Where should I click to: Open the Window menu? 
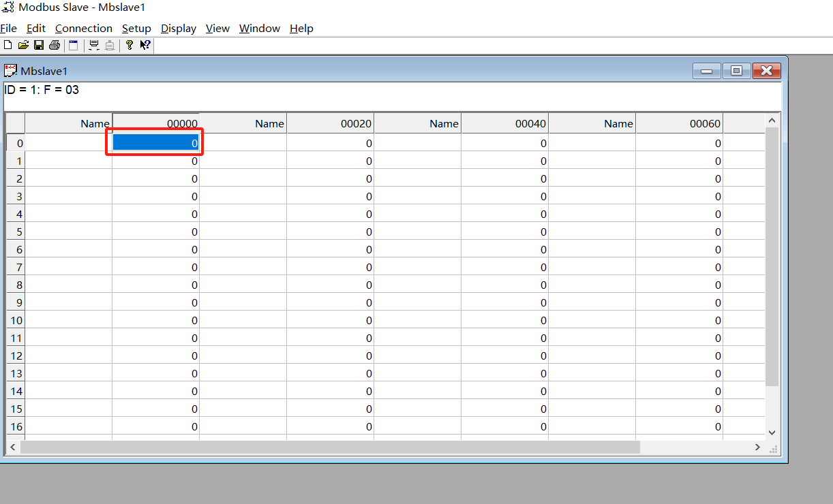coord(259,29)
